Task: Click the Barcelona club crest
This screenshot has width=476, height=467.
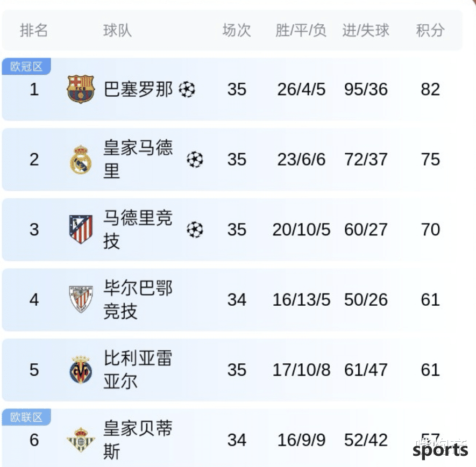Action: click(81, 89)
